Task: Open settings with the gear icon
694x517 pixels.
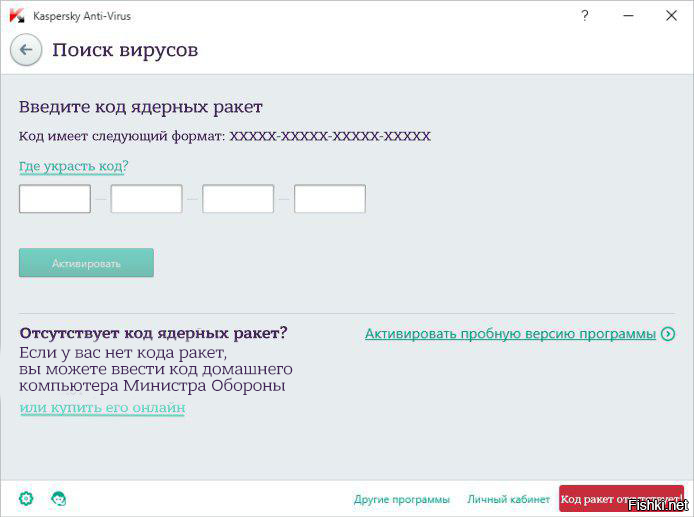Action: [26, 498]
